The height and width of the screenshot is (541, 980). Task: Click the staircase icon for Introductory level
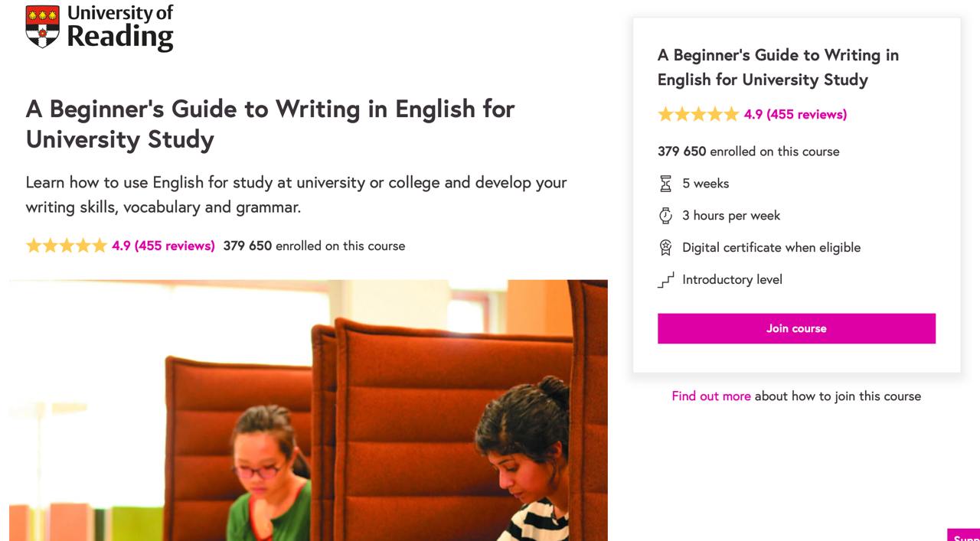click(665, 280)
